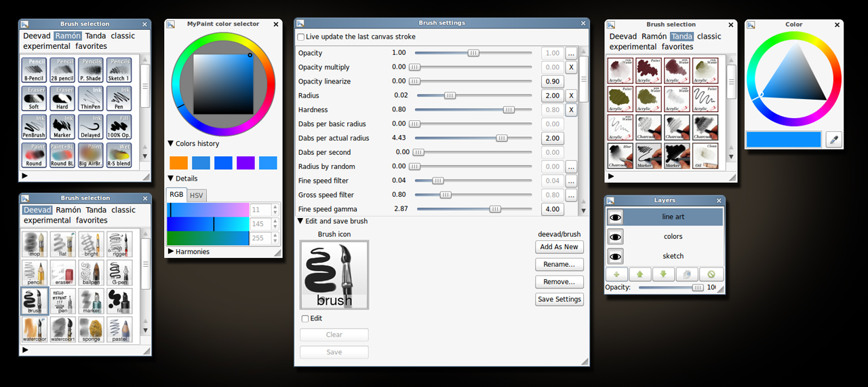This screenshot has height=387, width=868.
Task: Decrease the 255 blue value stepper
Action: [x=275, y=241]
